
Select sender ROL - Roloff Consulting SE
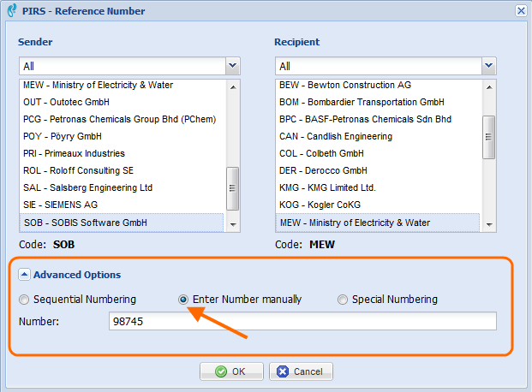coord(123,170)
